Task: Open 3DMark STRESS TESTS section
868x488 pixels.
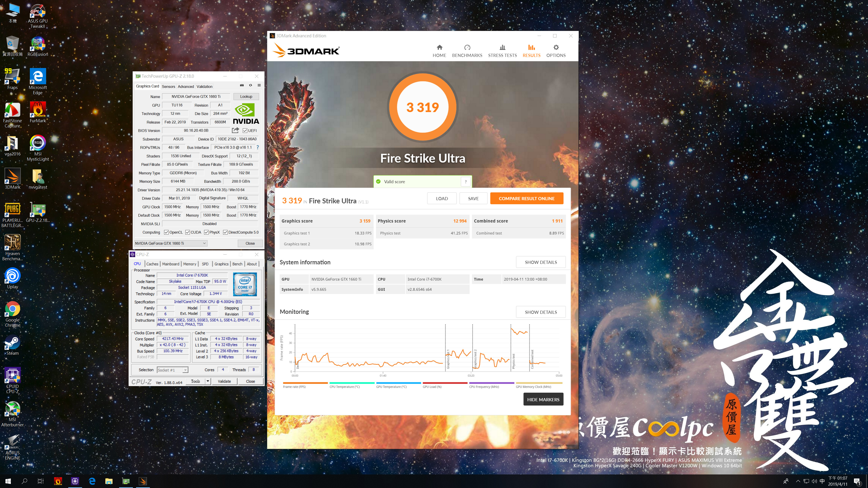Action: click(502, 51)
